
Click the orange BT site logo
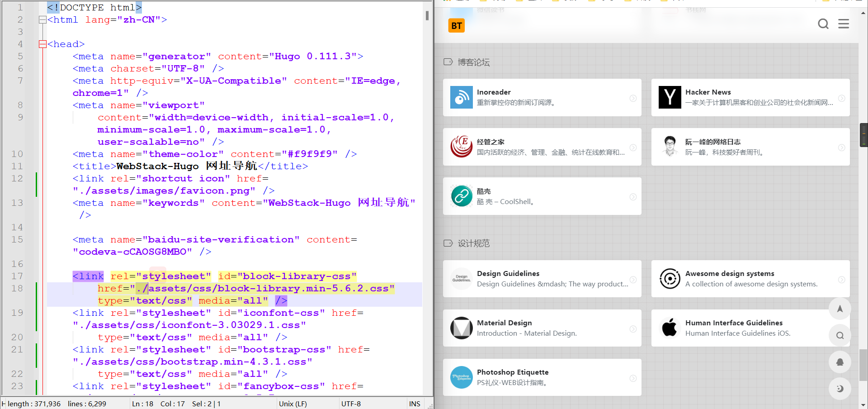pos(457,26)
